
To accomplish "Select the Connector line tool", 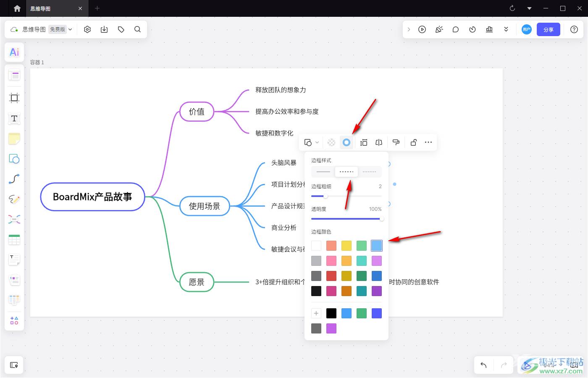I will (x=14, y=179).
